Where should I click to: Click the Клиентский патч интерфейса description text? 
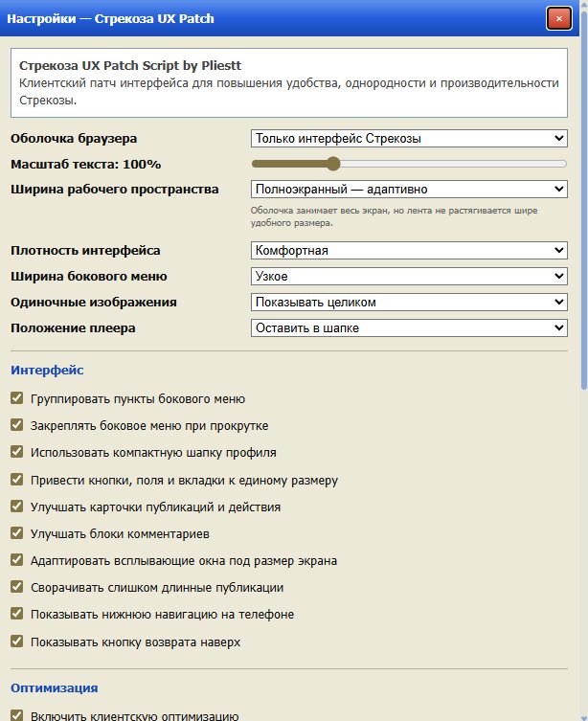pyautogui.click(x=288, y=92)
